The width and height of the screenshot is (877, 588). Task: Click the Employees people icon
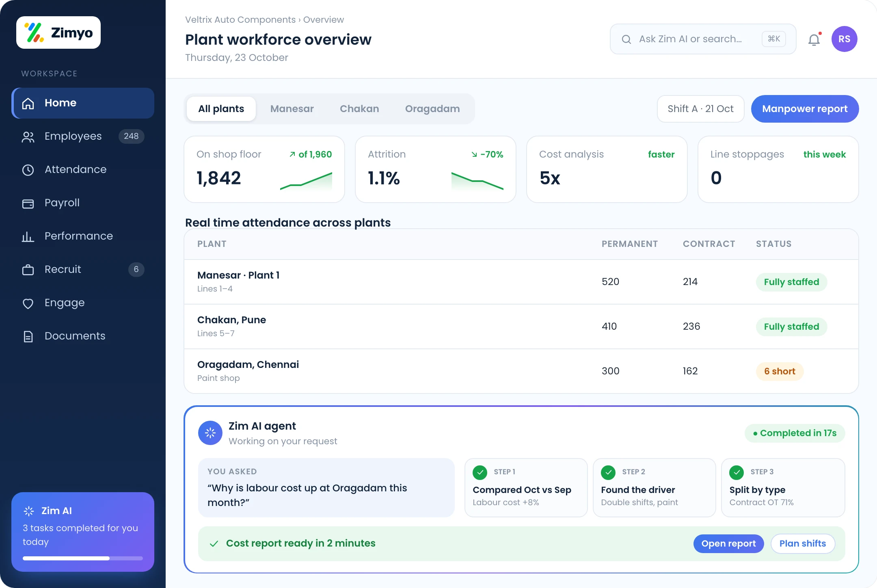tap(28, 137)
